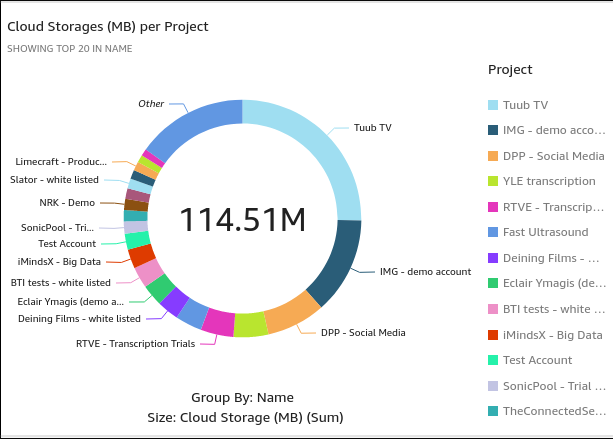Image resolution: width=613 pixels, height=439 pixels.
Task: Click the Test Account chart label
Action: 67,244
